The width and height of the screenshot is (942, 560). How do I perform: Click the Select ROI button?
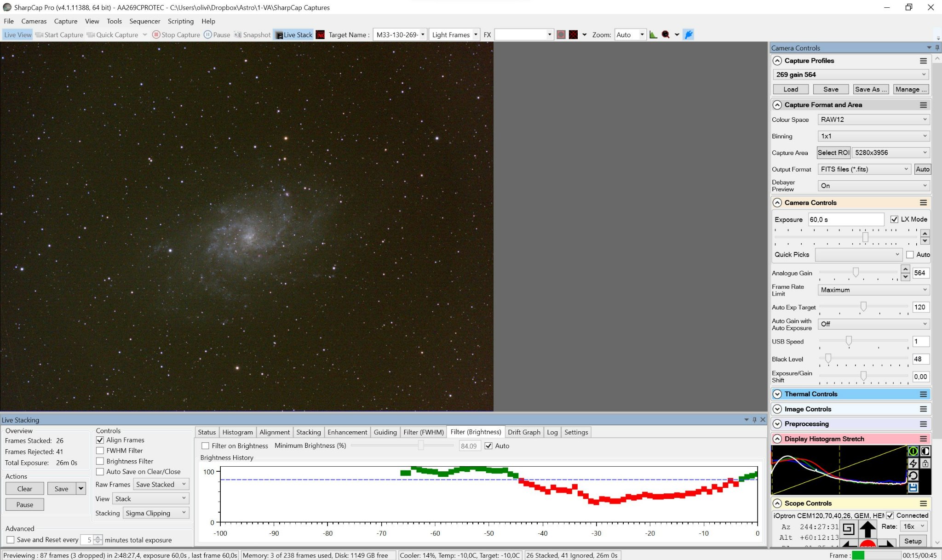pos(833,153)
